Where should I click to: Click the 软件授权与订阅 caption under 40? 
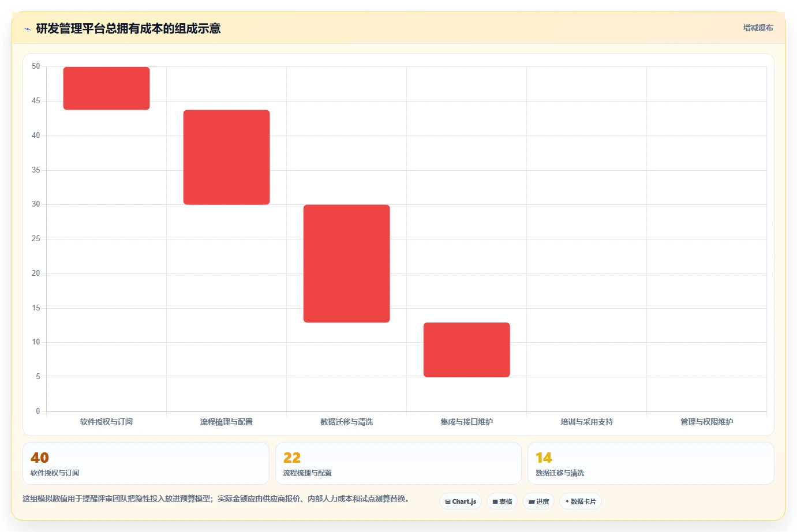55,473
